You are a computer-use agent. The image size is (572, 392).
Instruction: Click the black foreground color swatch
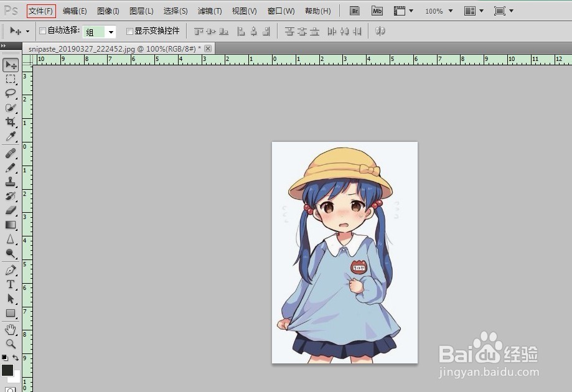pos(7,370)
